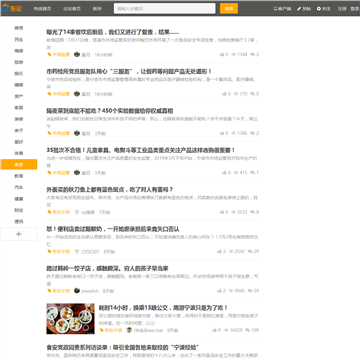Click author avatar on 市药检所 post
Image resolution: width=360 pixels, height=360 pixels.
click(x=77, y=94)
